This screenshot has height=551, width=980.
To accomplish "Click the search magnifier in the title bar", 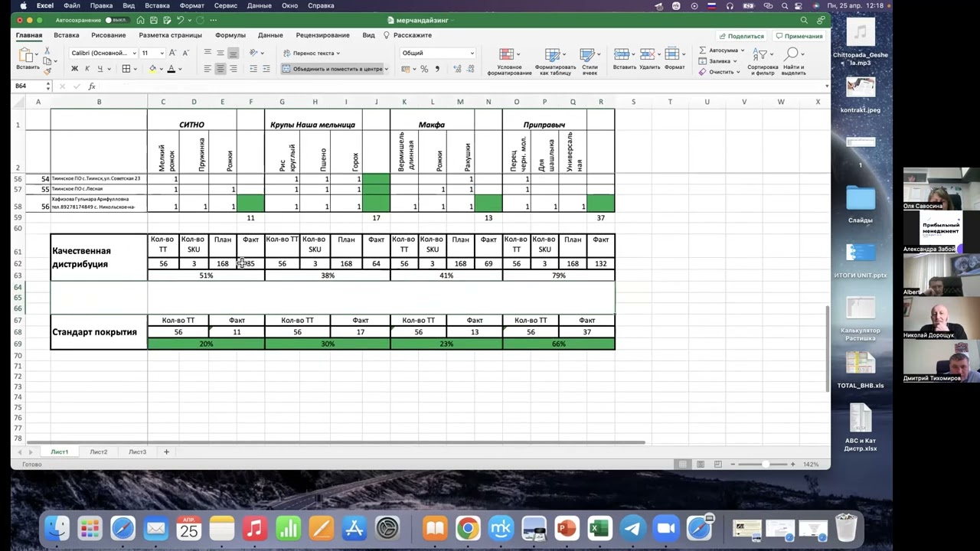I will coord(803,20).
